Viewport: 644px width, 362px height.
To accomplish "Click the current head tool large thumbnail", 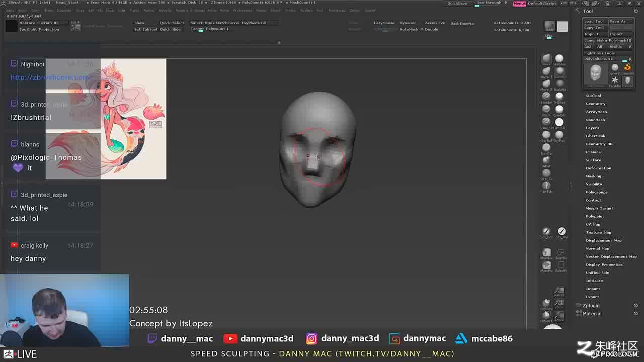I will (596, 74).
